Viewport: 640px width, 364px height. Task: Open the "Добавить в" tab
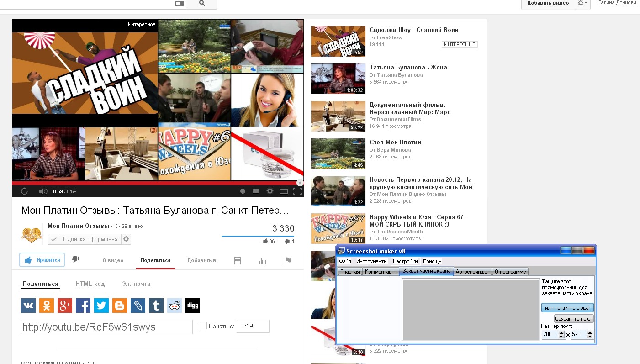tap(202, 260)
